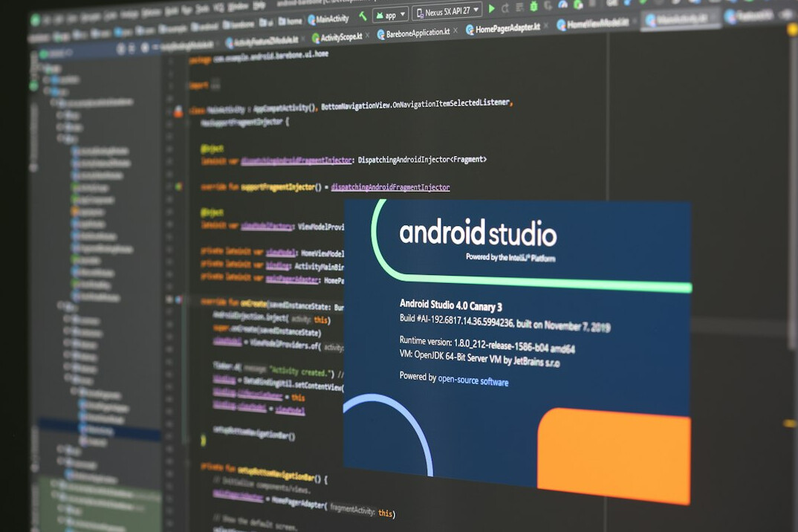
Task: Click MainActivity in the navigation breadcrumb
Action: coord(328,19)
